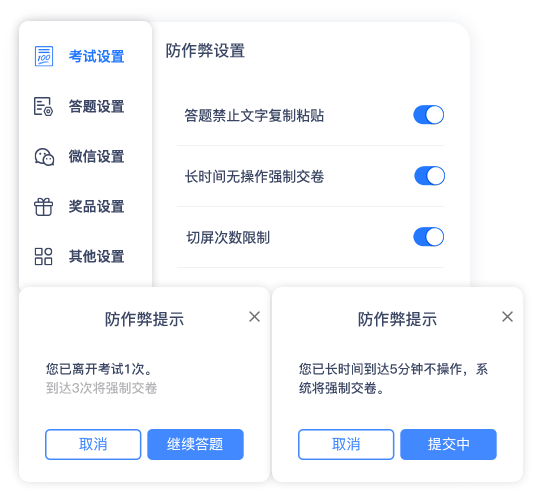Click 取消 in the leave-exam dialog
541x495 pixels.
point(93,444)
